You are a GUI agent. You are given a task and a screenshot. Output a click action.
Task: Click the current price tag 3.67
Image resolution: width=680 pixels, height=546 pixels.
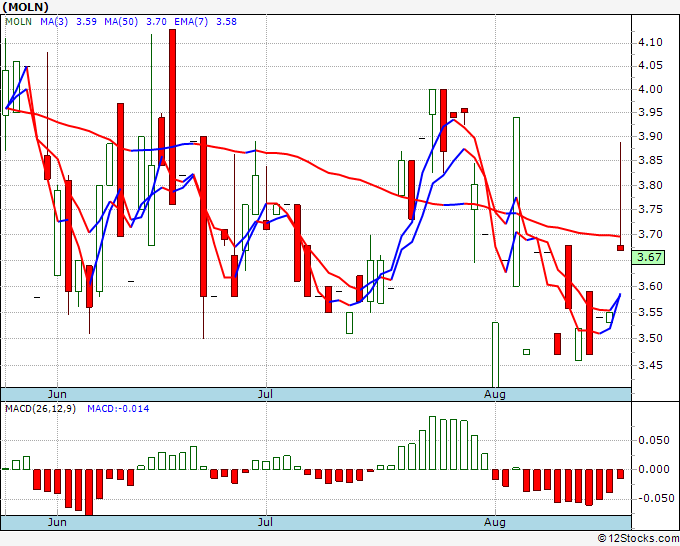649,257
